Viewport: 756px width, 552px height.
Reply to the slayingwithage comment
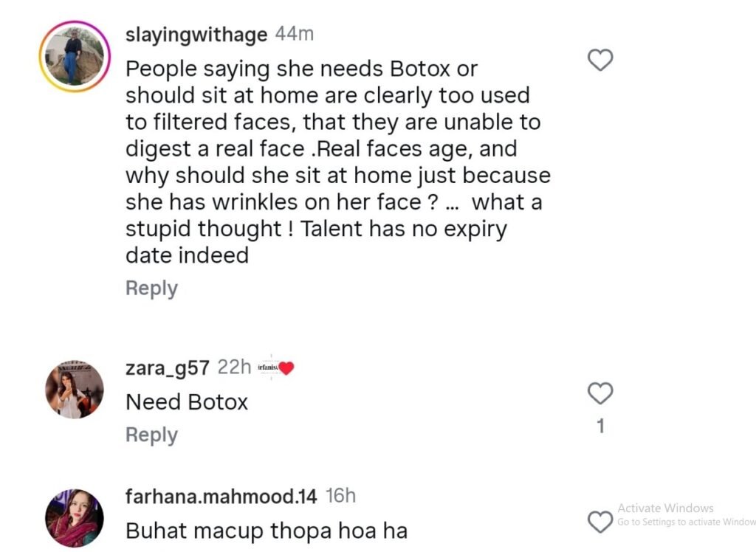pyautogui.click(x=151, y=289)
